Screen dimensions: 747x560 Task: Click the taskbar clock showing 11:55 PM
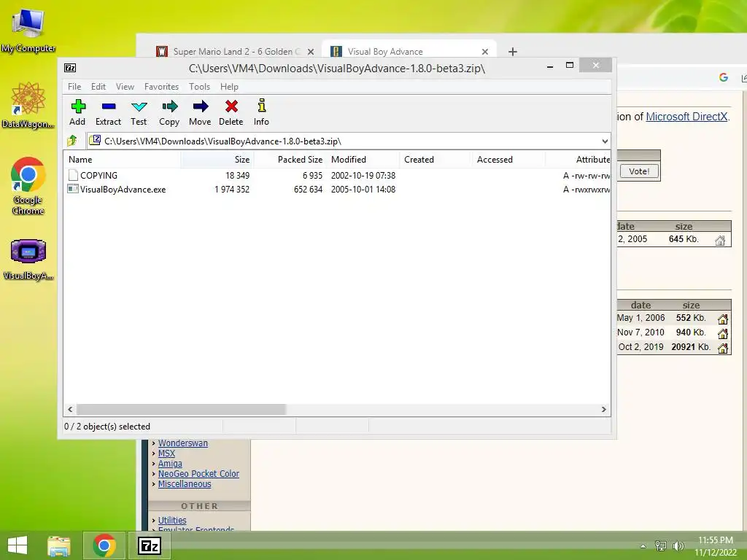(x=716, y=546)
